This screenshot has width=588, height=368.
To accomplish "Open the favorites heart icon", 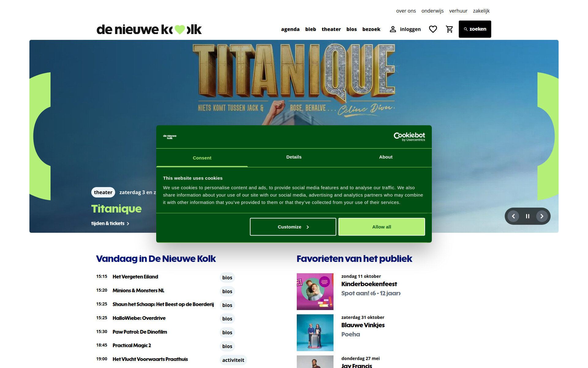I will click(x=433, y=29).
